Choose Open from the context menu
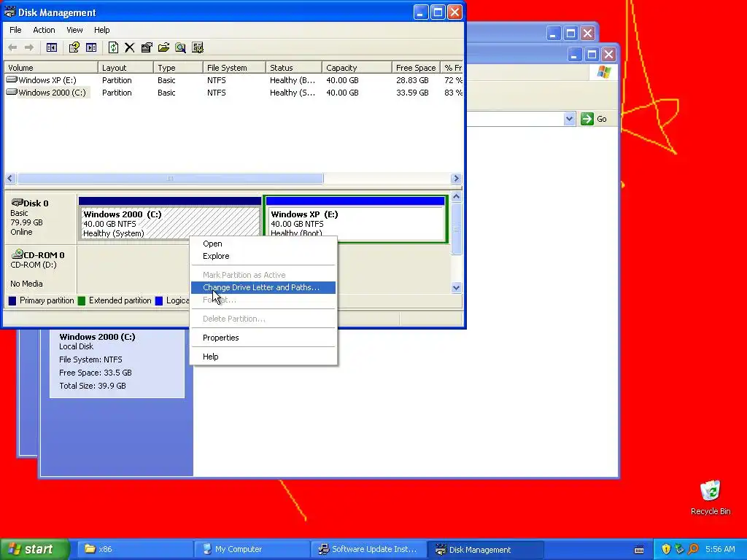The image size is (747, 560). point(263,244)
